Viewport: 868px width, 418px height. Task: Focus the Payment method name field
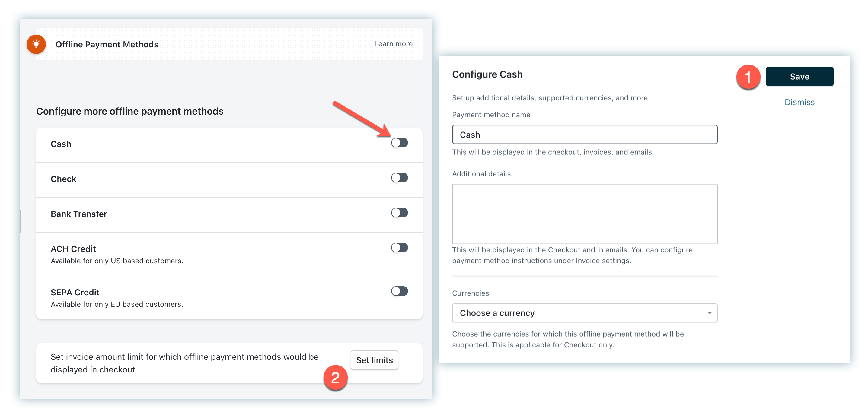tap(584, 135)
